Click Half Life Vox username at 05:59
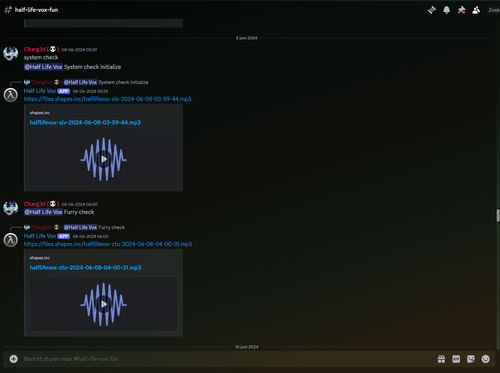 (x=40, y=91)
